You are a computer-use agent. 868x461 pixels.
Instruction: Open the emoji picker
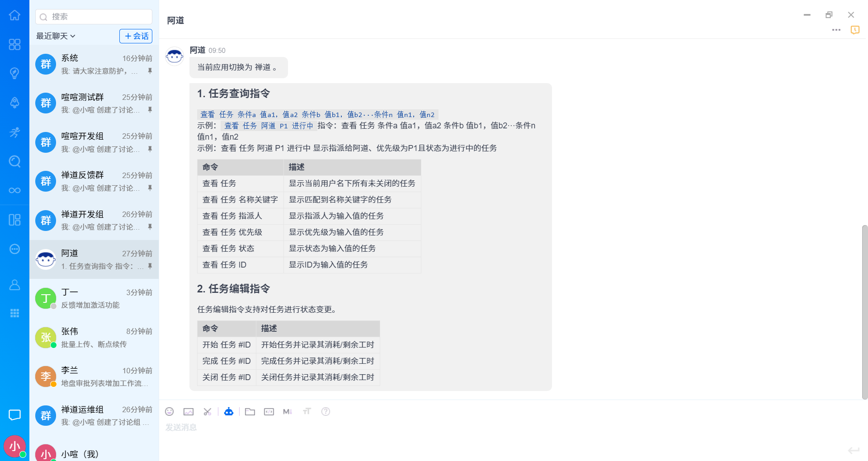(170, 411)
